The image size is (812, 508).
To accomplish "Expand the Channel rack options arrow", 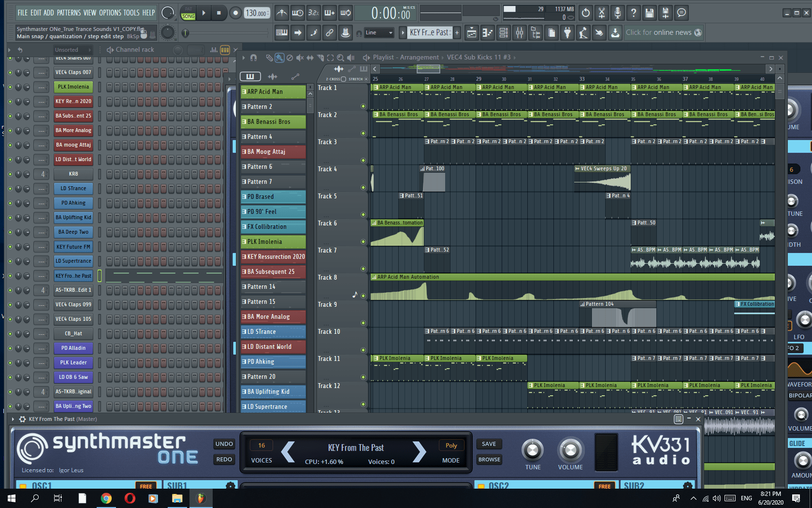I will point(9,50).
